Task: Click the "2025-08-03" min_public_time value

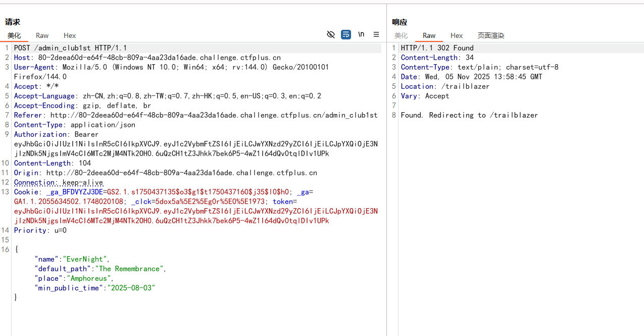Action: [130, 288]
